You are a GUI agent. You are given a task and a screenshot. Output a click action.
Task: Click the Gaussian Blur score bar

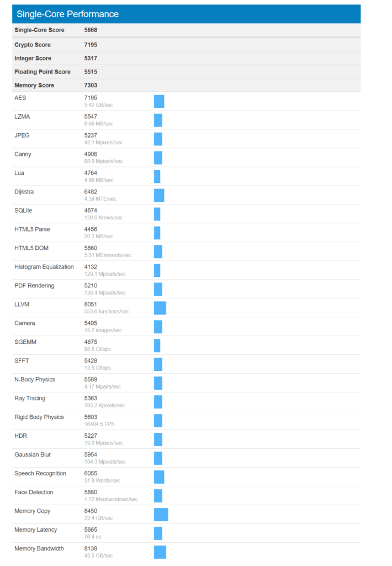point(158,458)
